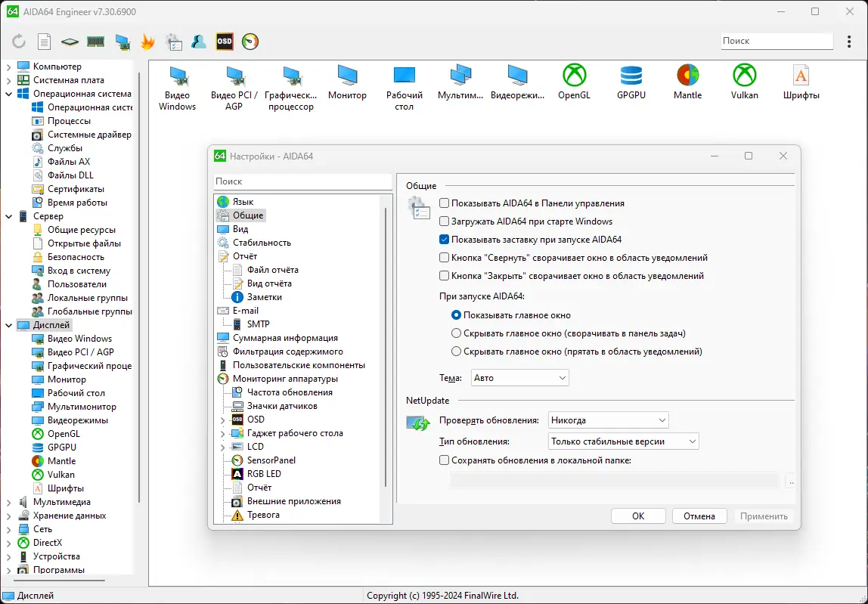Open the Мультимонитор large icon
The height and width of the screenshot is (604, 868).
tap(460, 82)
